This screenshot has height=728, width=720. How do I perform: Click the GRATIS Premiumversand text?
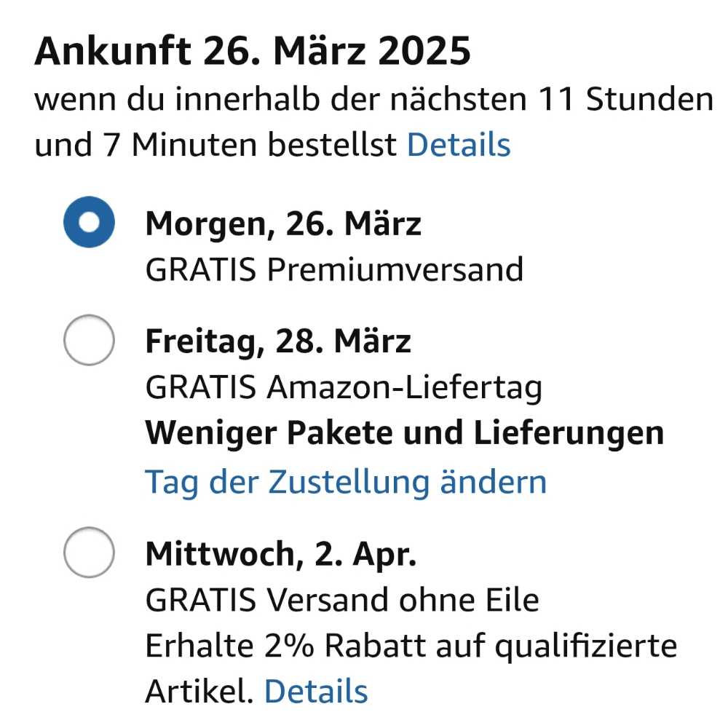[x=334, y=270]
